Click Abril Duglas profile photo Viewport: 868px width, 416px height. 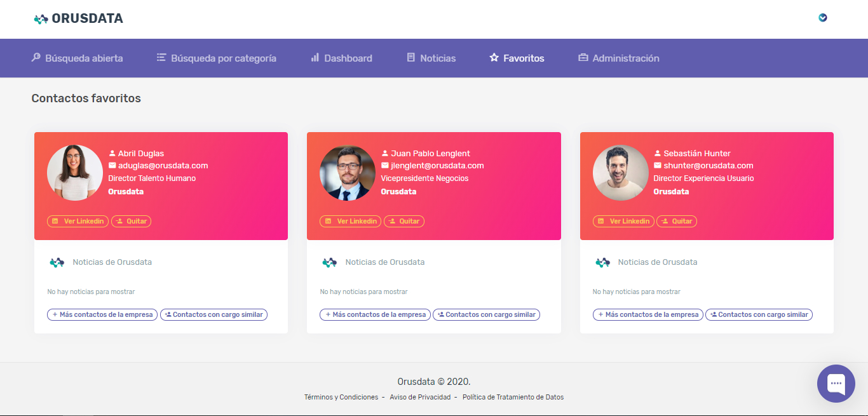(x=75, y=173)
